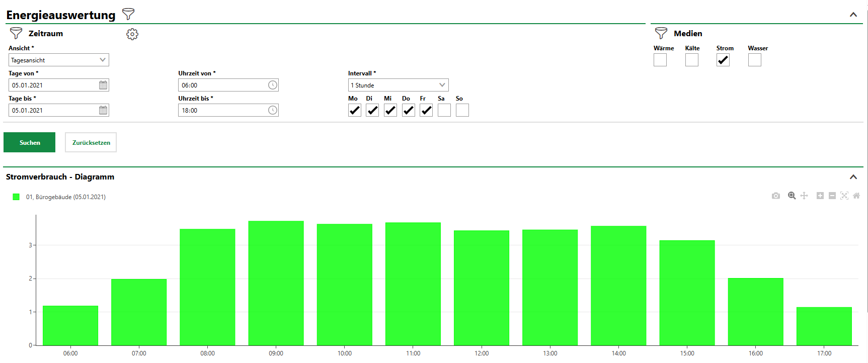Open calendar picker for Tage bis

pos(103,110)
